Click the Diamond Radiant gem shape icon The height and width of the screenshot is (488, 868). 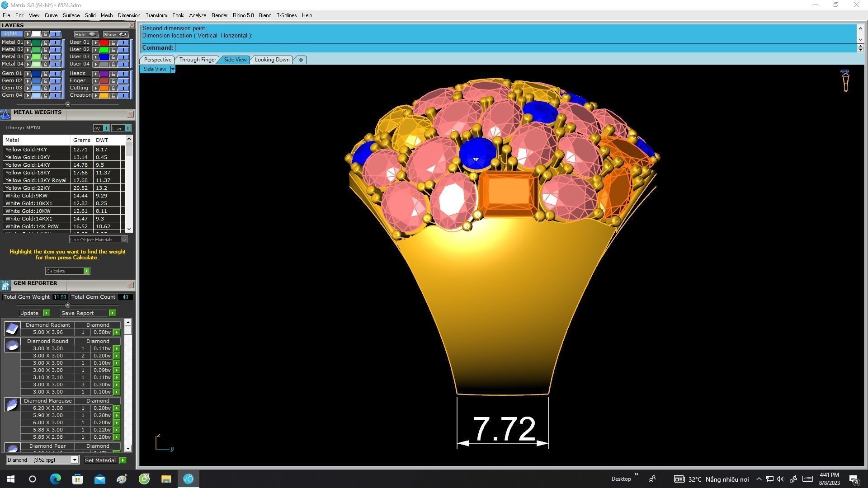[12, 328]
